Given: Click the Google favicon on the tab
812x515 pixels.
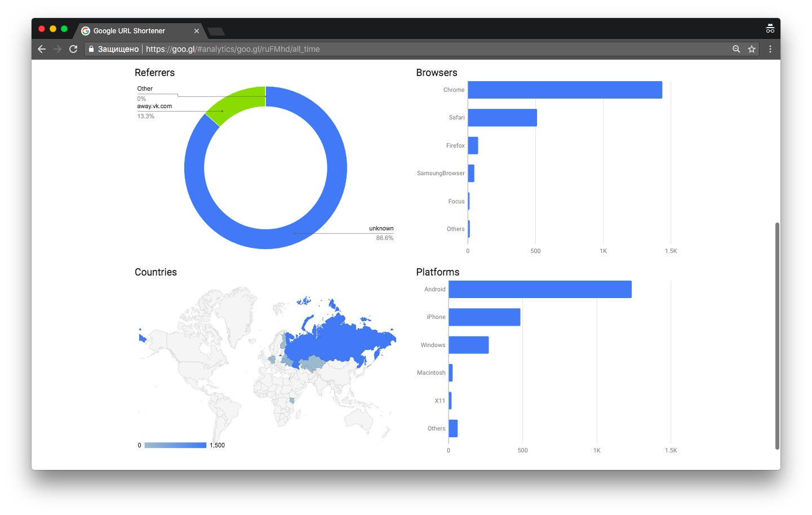Looking at the screenshot, I should click(86, 31).
